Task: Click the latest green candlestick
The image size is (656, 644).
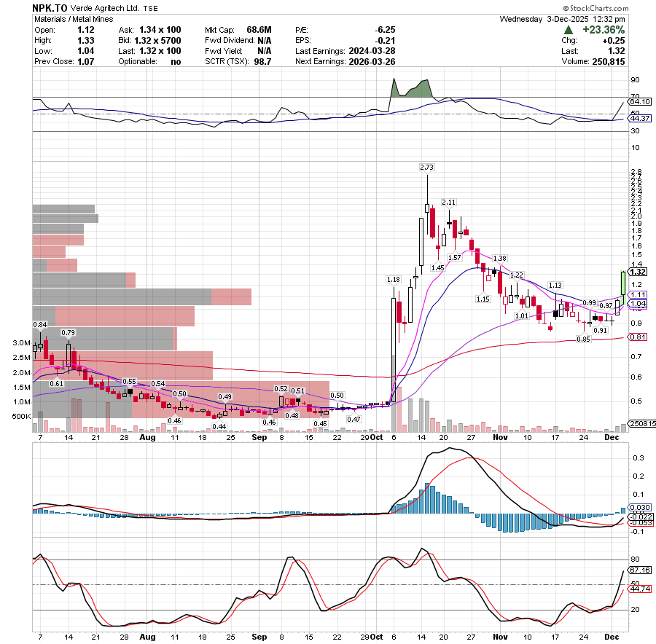Action: [x=623, y=284]
